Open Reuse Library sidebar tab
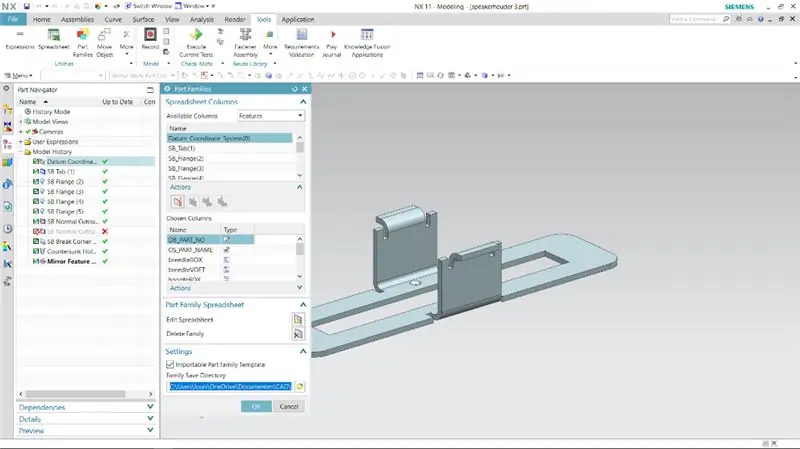 (7, 162)
